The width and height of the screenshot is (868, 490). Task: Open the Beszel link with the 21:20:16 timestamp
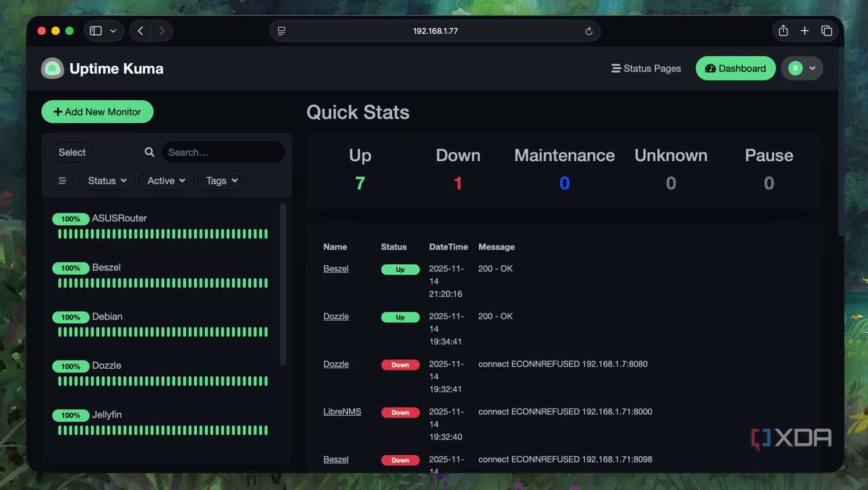pyautogui.click(x=336, y=269)
